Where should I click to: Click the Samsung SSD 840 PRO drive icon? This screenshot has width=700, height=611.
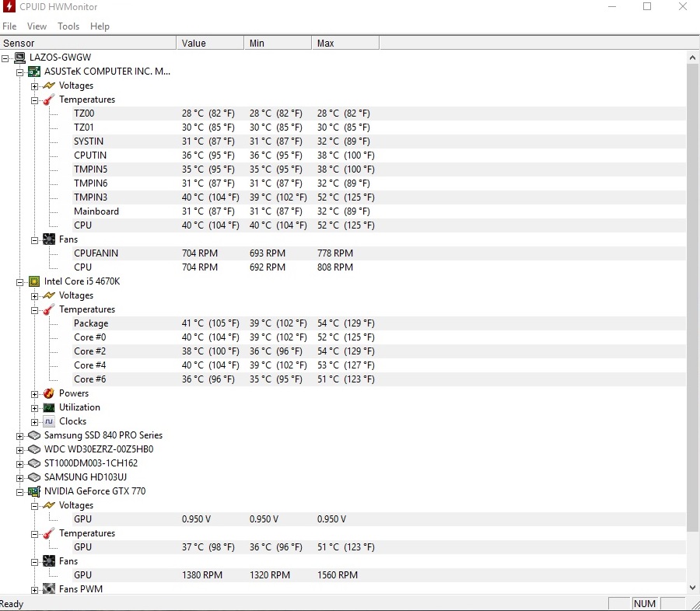pos(34,435)
